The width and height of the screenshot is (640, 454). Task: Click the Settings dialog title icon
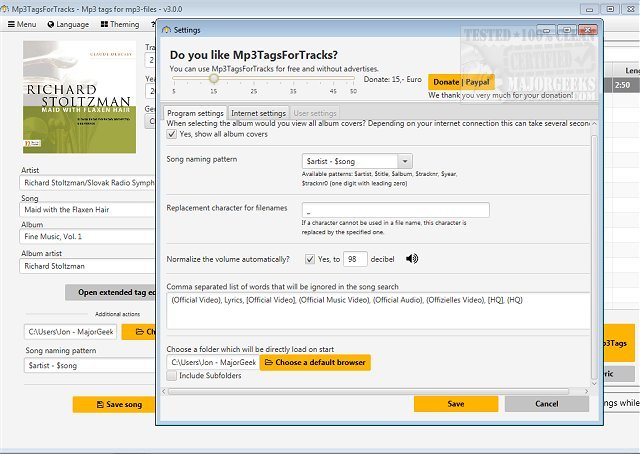coord(166,30)
